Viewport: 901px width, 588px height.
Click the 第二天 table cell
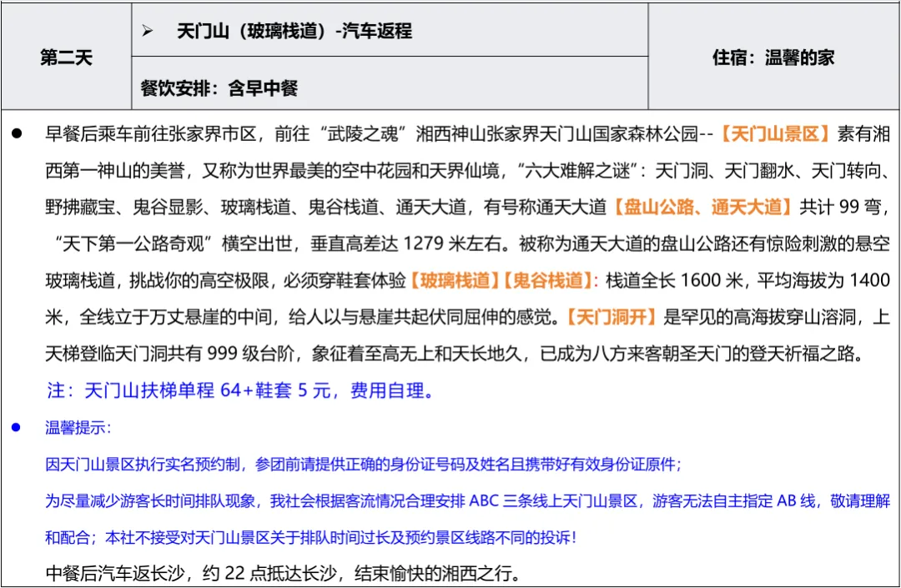66,57
